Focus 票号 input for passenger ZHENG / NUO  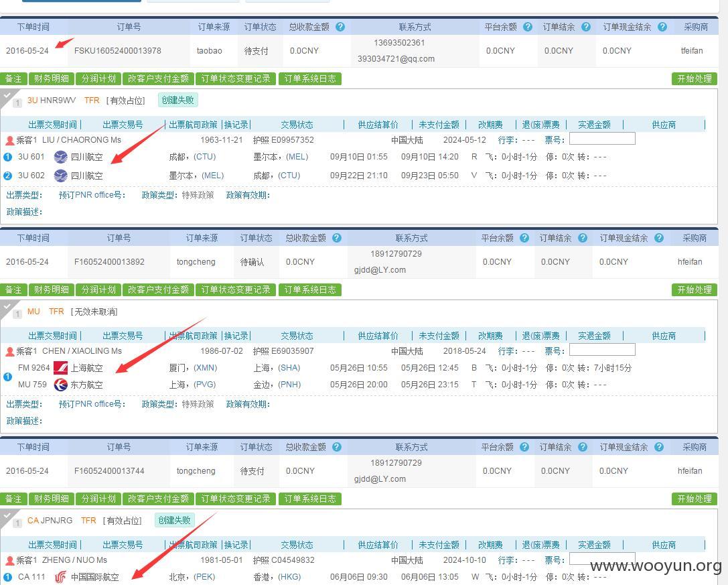click(602, 558)
